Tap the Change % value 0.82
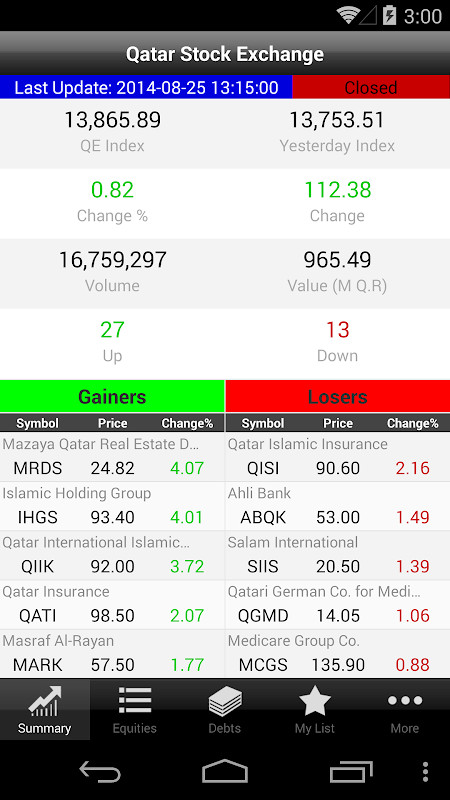450x800 pixels. 112,190
